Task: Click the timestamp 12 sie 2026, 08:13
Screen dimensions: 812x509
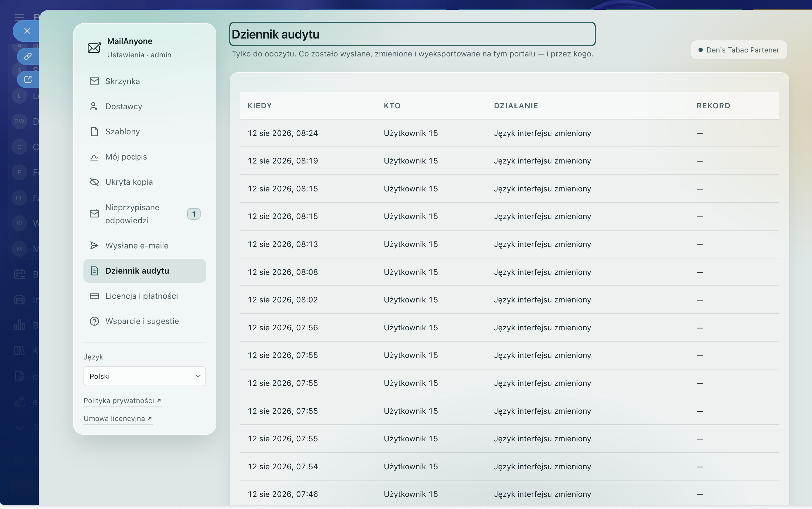Action: pyautogui.click(x=283, y=244)
